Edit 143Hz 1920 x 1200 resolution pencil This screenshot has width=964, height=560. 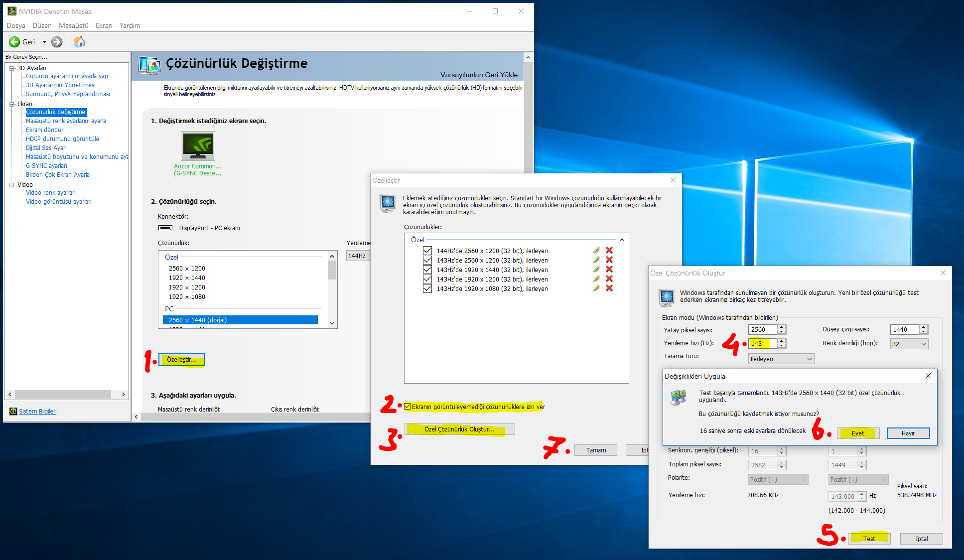click(596, 279)
